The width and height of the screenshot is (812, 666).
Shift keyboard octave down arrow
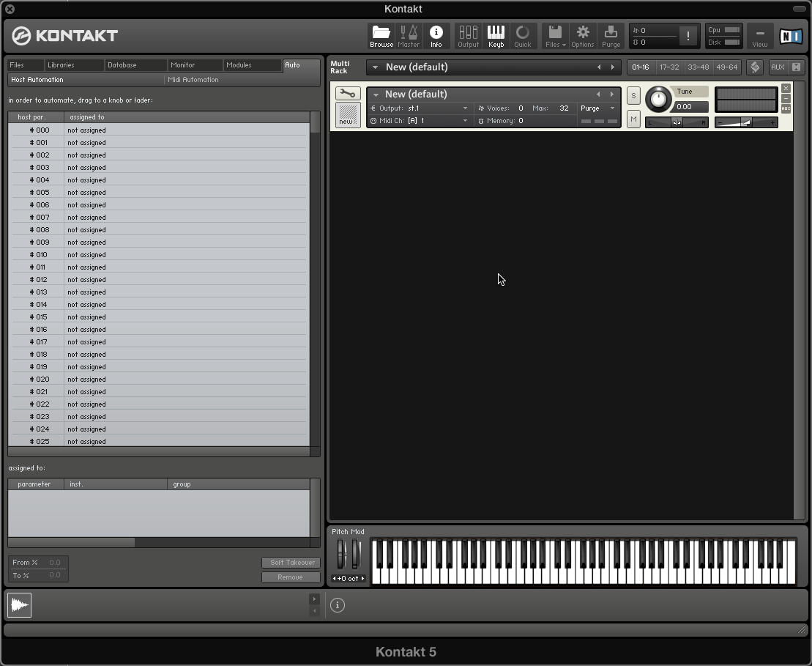coord(335,578)
